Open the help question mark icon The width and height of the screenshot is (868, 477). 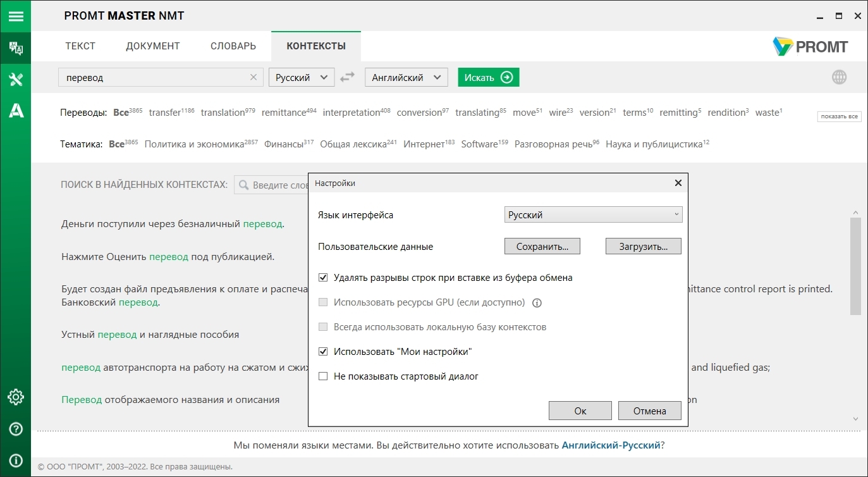point(15,429)
